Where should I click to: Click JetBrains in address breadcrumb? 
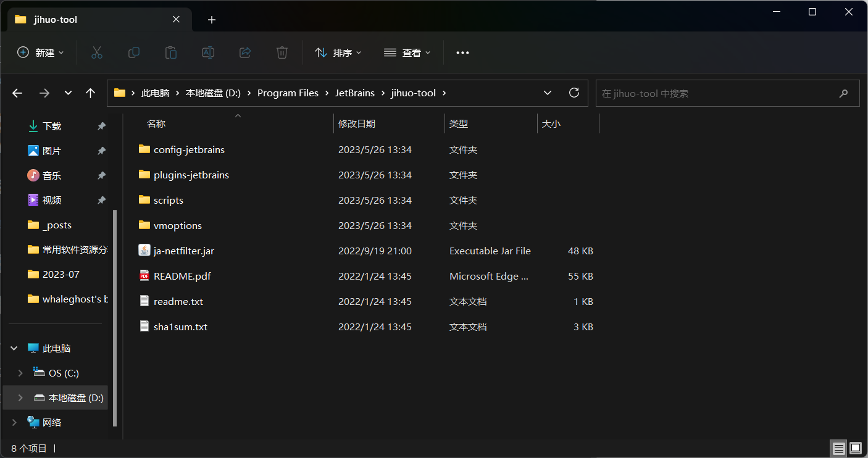[x=355, y=93]
